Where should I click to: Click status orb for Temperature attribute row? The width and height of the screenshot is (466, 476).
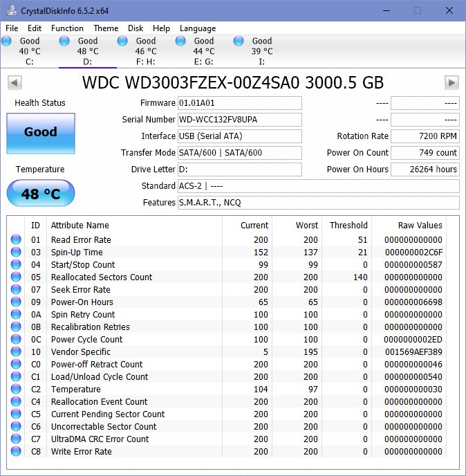16,389
